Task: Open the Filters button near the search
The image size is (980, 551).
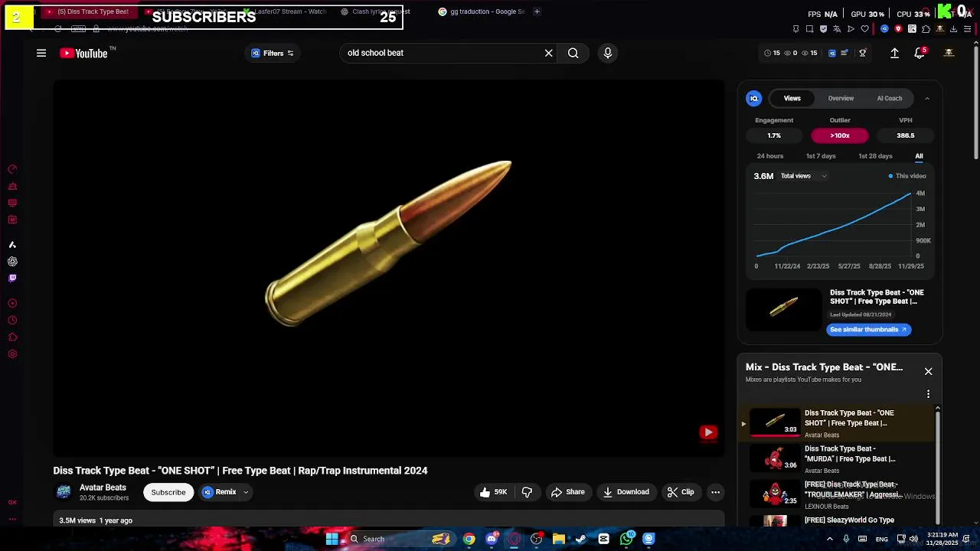Action: 273,53
